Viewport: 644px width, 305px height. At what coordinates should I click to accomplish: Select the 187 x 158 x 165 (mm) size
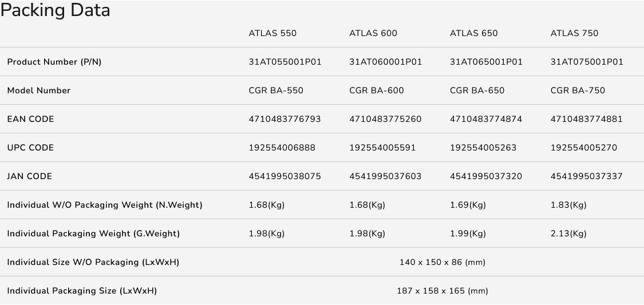[442, 291]
